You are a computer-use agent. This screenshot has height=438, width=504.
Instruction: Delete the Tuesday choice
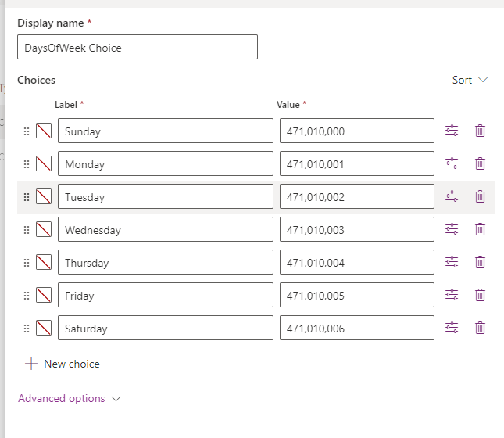coord(480,196)
